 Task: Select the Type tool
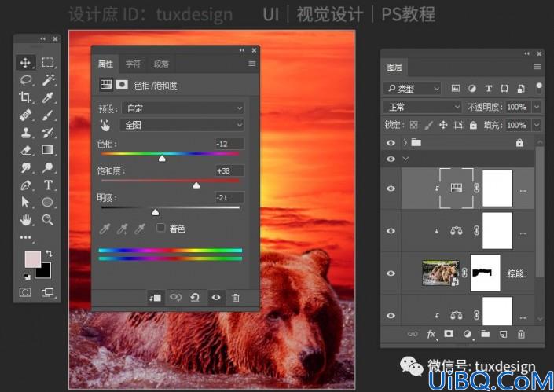[x=48, y=185]
